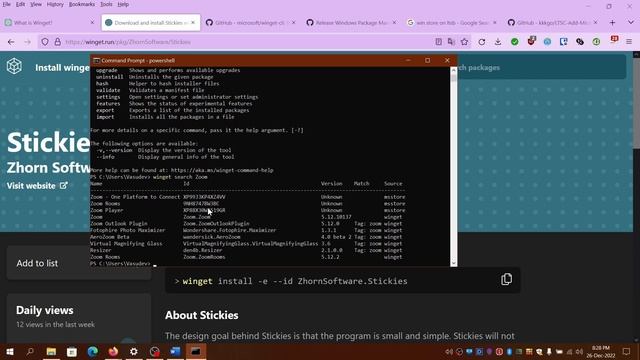The width and height of the screenshot is (640, 360).
Task: Close the Download and Install Stickies tab
Action: click(x=193, y=22)
